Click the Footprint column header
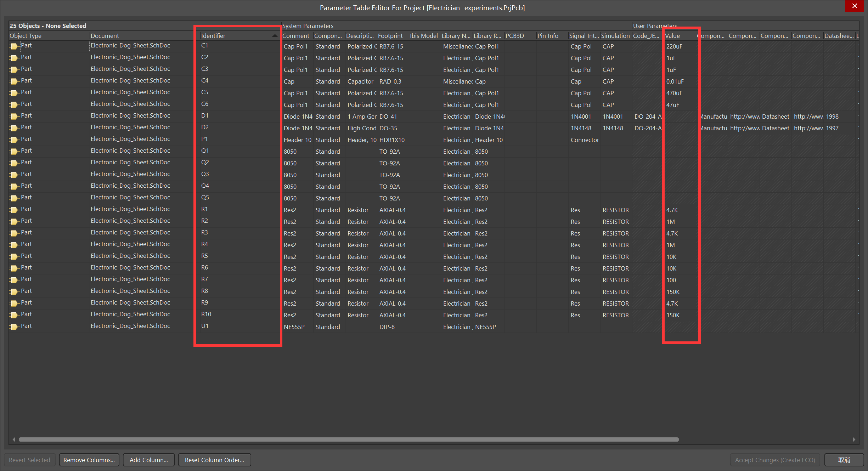868x471 pixels. [390, 36]
